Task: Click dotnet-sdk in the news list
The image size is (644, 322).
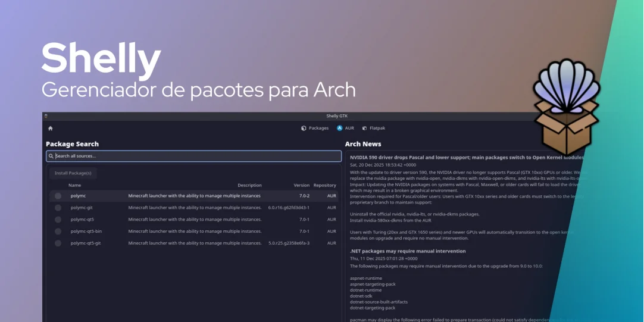Action: [362, 296]
